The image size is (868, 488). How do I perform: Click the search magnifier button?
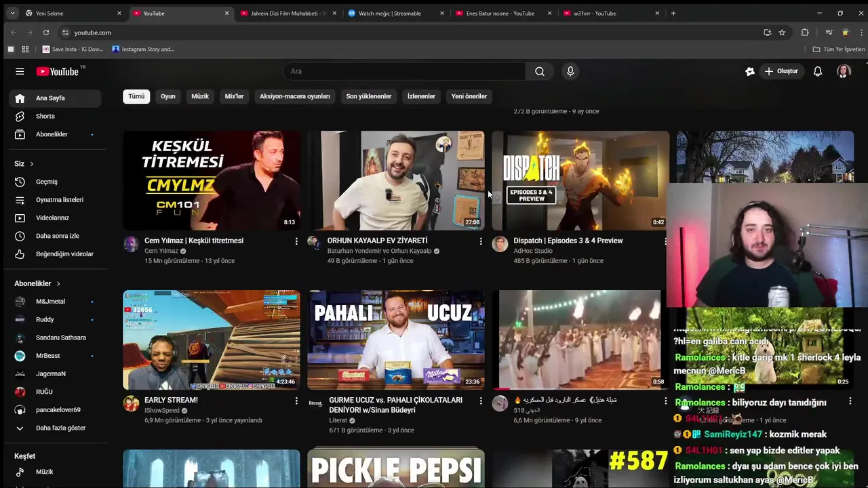540,71
